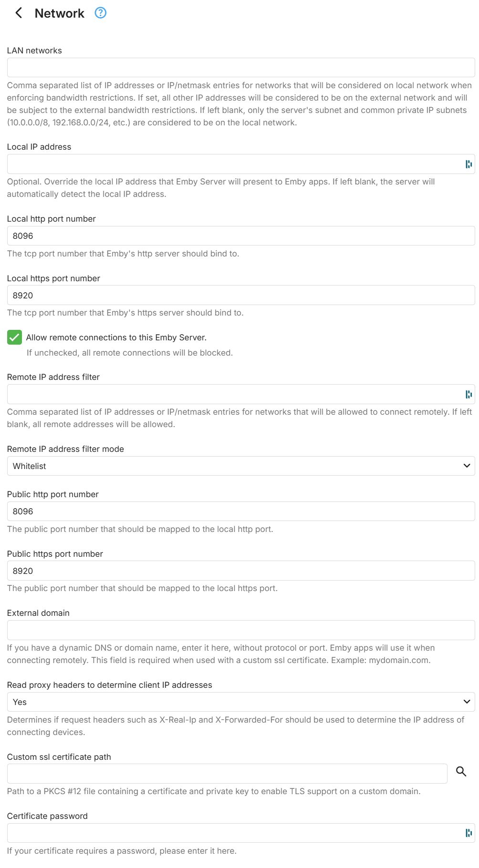Click the Certificate password field

pyautogui.click(x=234, y=833)
